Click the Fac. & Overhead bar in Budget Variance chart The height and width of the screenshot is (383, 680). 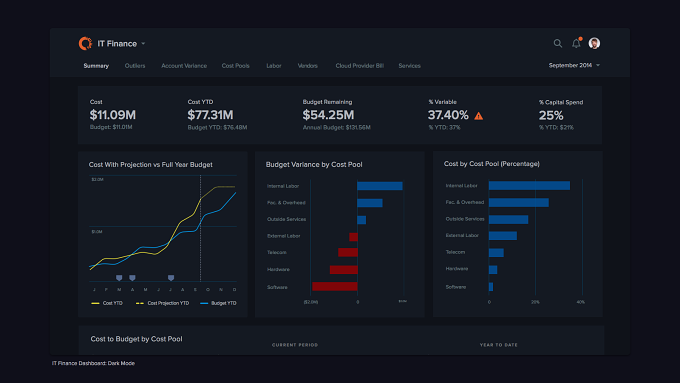pos(370,203)
